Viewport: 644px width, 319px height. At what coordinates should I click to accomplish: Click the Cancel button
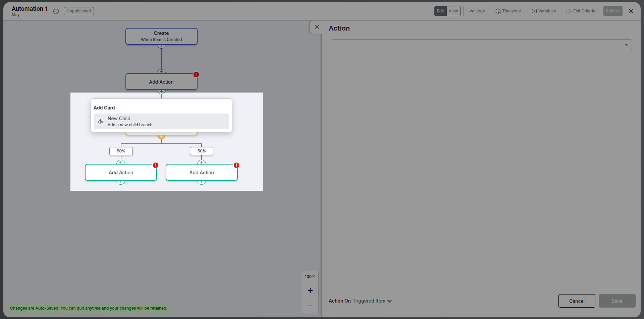coord(577,301)
